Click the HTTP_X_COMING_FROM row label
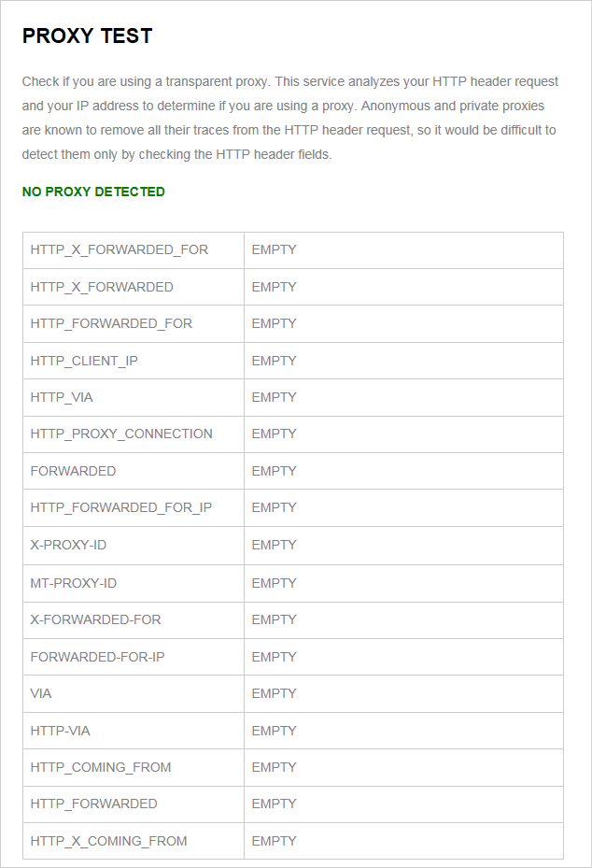592x868 pixels. click(x=108, y=841)
